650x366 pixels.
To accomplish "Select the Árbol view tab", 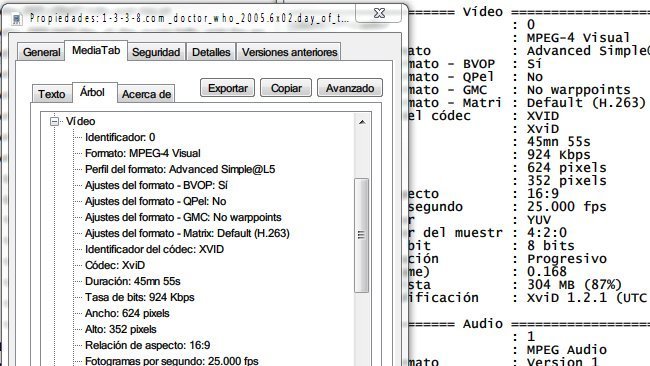I will (x=92, y=92).
